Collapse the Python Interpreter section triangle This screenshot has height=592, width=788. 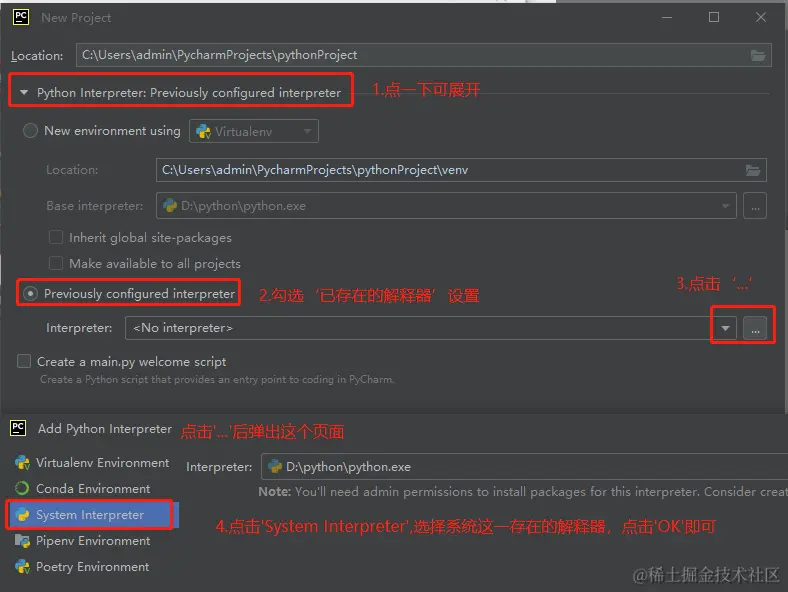24,92
